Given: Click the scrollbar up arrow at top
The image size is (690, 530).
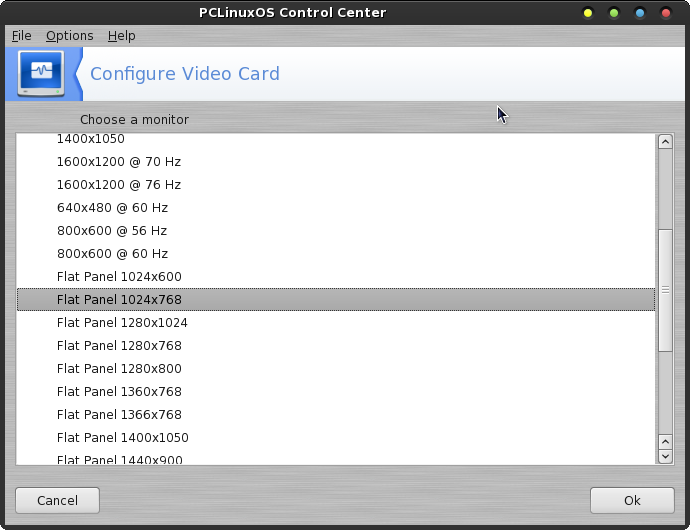Looking at the screenshot, I should [665, 142].
